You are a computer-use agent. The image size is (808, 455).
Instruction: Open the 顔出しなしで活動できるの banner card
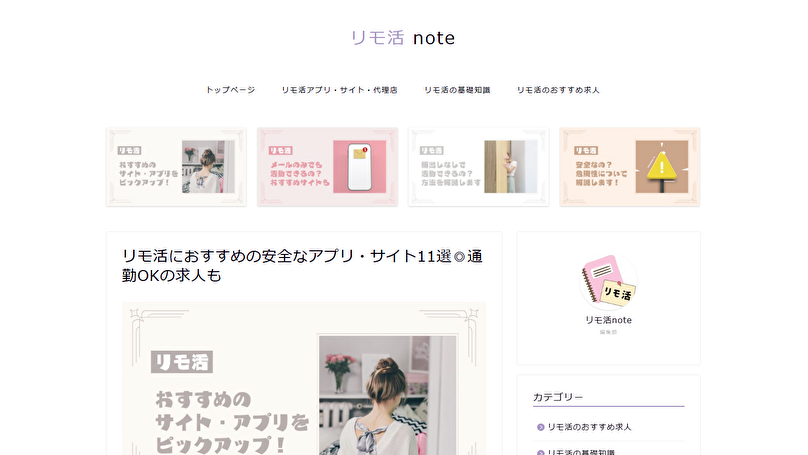(x=479, y=167)
